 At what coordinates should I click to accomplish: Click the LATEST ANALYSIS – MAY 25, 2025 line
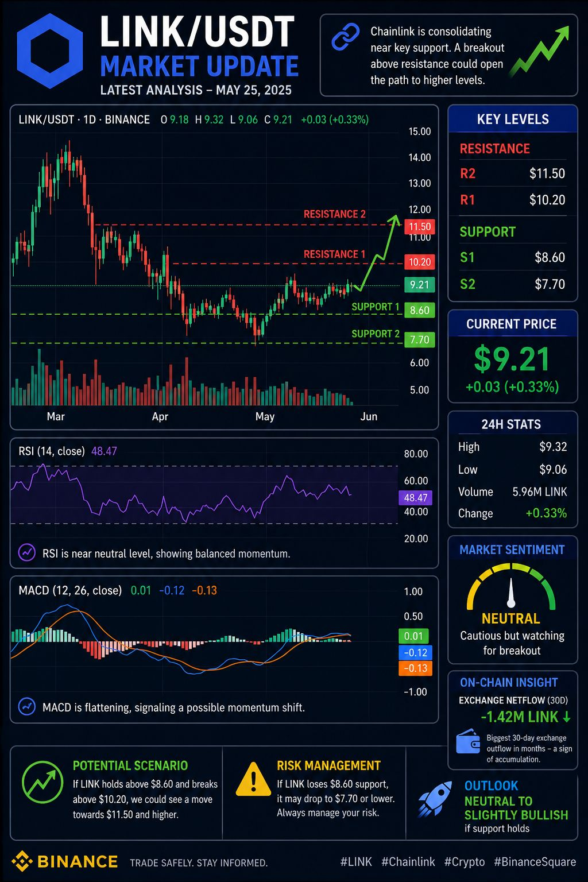(x=196, y=90)
